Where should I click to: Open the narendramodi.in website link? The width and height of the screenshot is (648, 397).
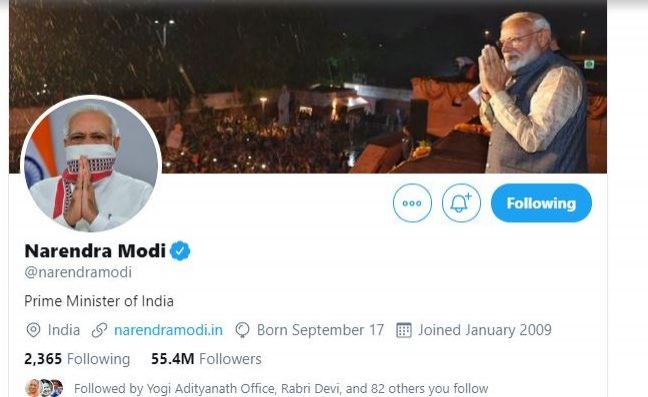pyautogui.click(x=168, y=330)
